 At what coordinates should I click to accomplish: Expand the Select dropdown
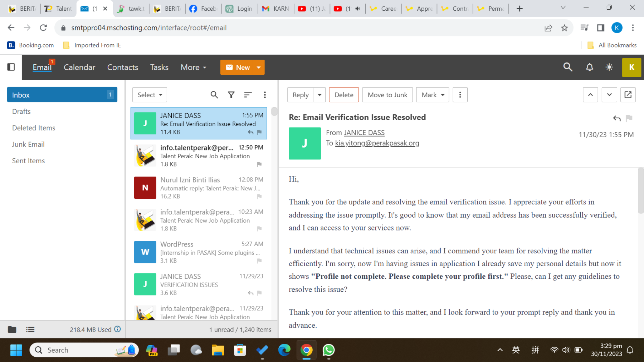click(150, 95)
